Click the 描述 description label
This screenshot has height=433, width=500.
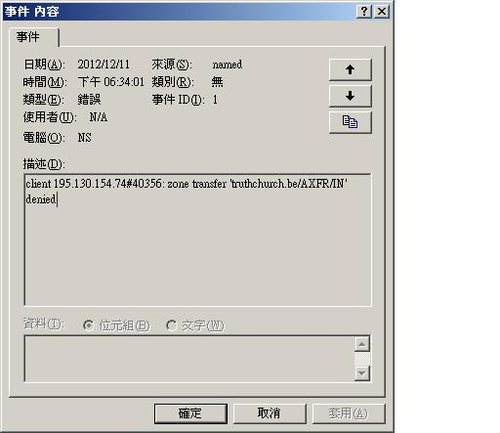pyautogui.click(x=44, y=164)
